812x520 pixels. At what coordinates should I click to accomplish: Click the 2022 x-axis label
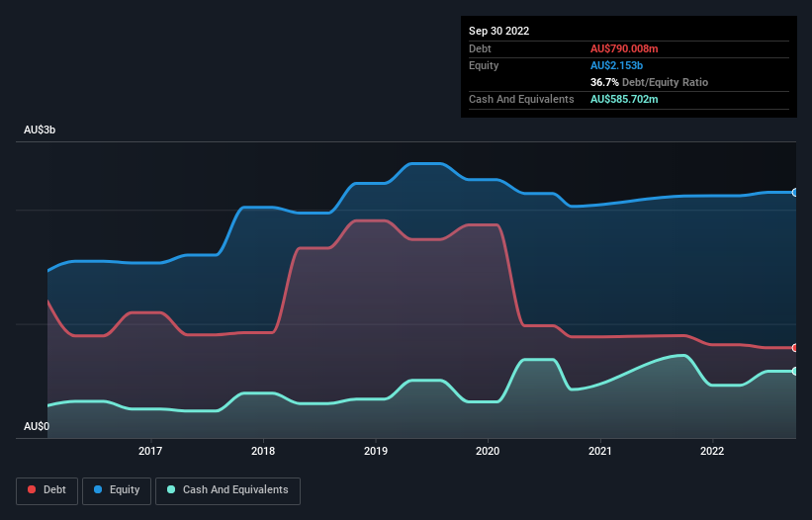coord(712,451)
